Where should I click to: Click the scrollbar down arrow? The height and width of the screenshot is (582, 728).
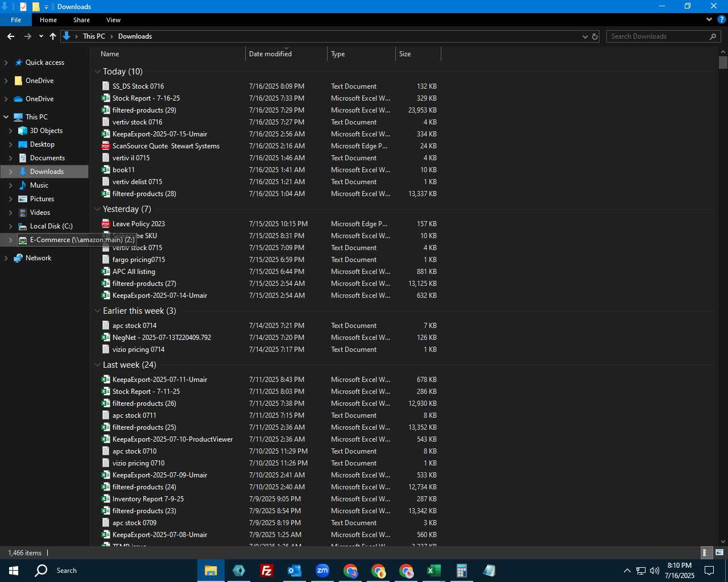click(x=723, y=542)
